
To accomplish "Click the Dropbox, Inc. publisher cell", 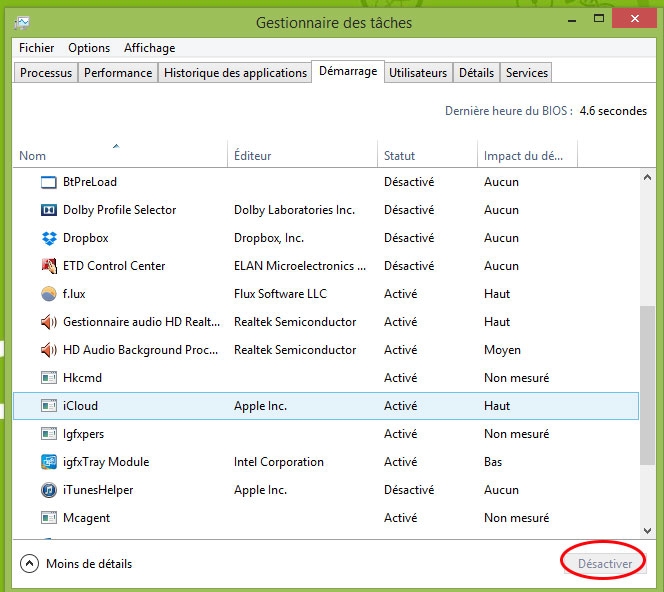I will [x=269, y=238].
